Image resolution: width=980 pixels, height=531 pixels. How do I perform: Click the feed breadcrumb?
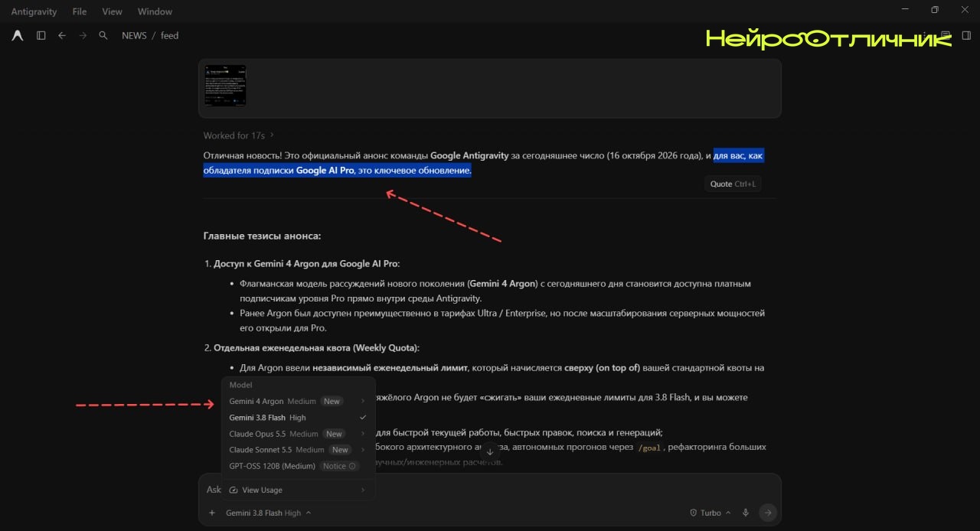coord(169,35)
